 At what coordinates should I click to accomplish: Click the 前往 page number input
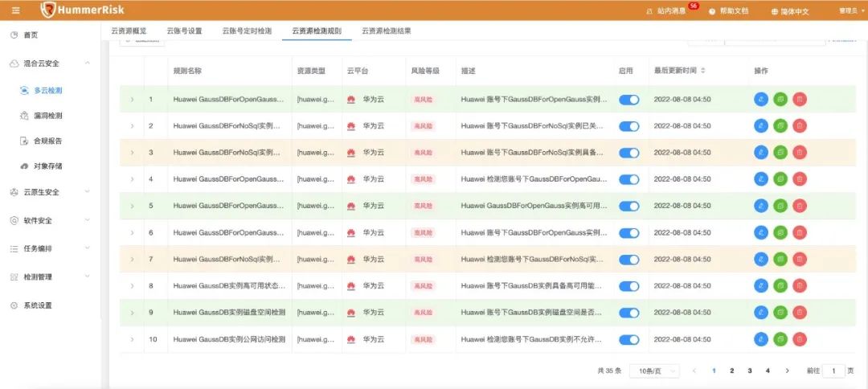coord(833,371)
